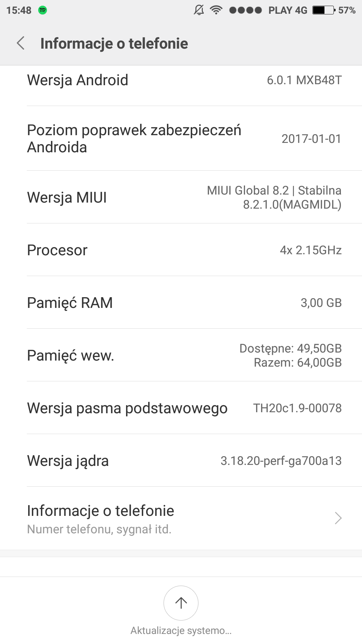This screenshot has height=644, width=362.
Task: Tap the Spotify status bar icon
Action: pos(43,10)
